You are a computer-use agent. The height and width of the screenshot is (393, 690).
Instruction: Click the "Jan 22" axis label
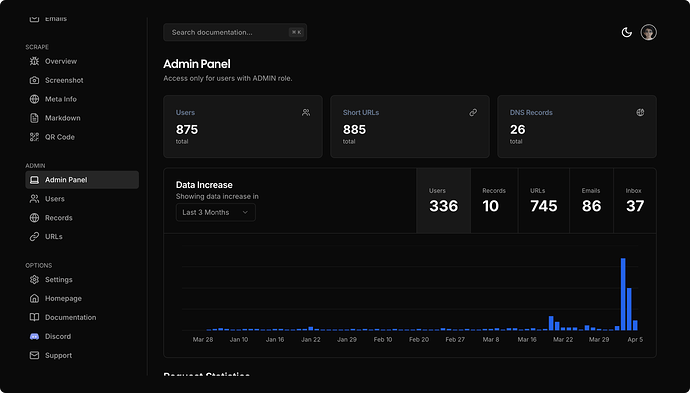311,339
